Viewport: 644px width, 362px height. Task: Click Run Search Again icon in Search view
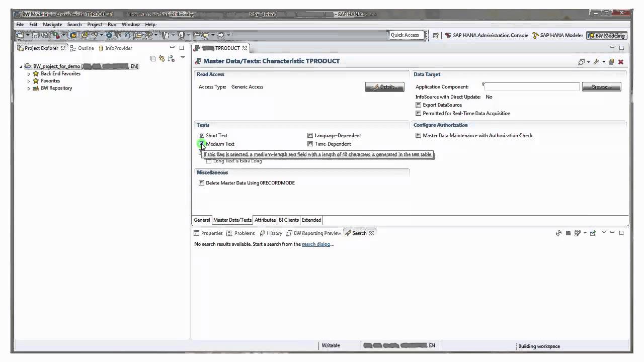[x=558, y=233]
